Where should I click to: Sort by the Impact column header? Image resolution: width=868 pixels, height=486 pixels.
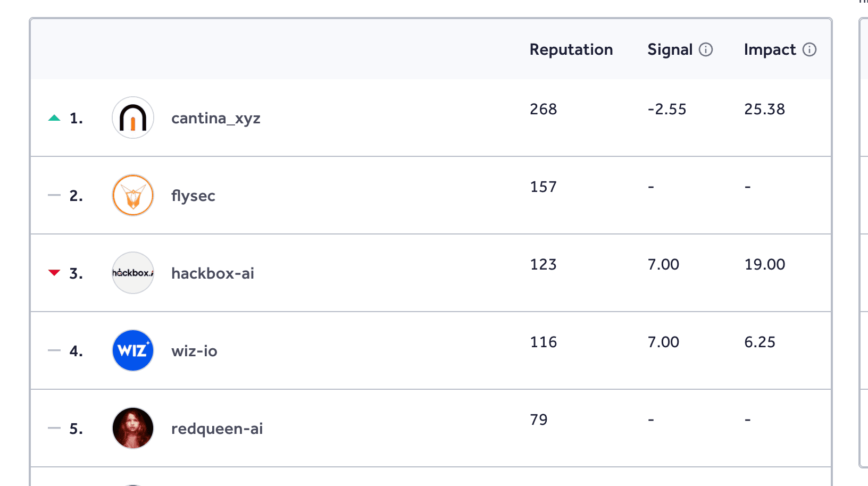tap(770, 49)
